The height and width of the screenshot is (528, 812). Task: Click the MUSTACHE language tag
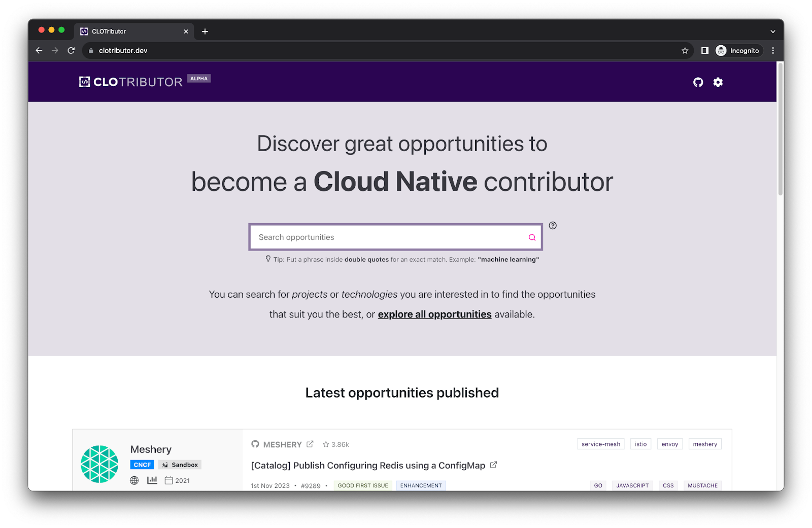[702, 485]
